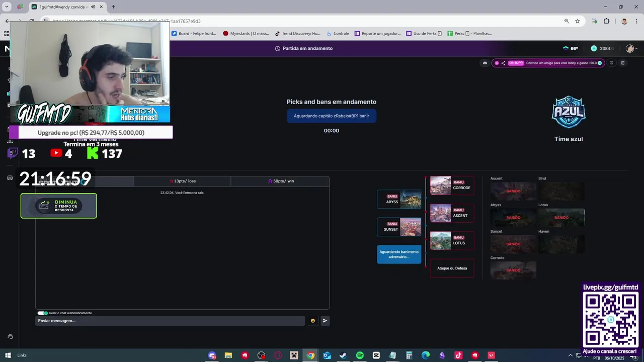Image resolution: width=644 pixels, height=362 pixels.
Task: Open Board - Felipe Iront bookmark
Action: tap(194, 34)
